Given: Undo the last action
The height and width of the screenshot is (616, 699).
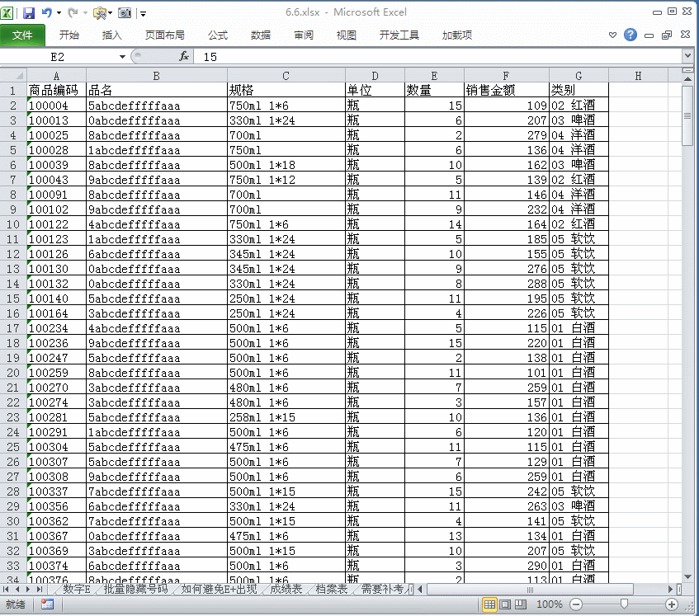Looking at the screenshot, I should click(x=46, y=13).
